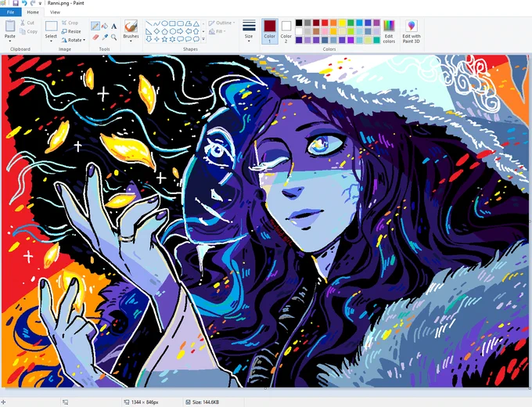Choose the Up arrow shape
The height and width of the screenshot is (407, 532).
click(x=196, y=31)
